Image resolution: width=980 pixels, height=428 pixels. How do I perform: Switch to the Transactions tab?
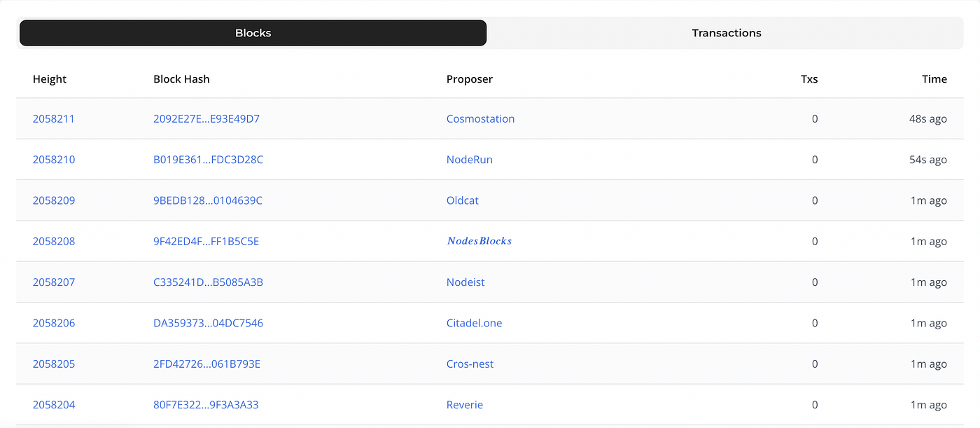(x=726, y=33)
